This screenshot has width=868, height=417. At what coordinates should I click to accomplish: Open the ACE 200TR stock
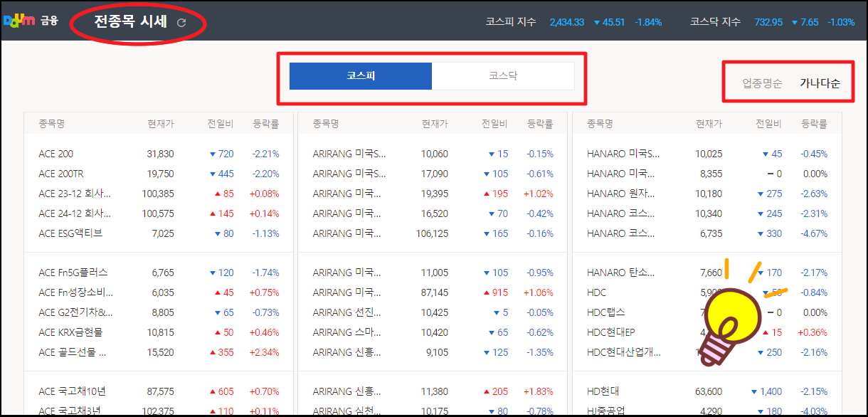click(61, 174)
